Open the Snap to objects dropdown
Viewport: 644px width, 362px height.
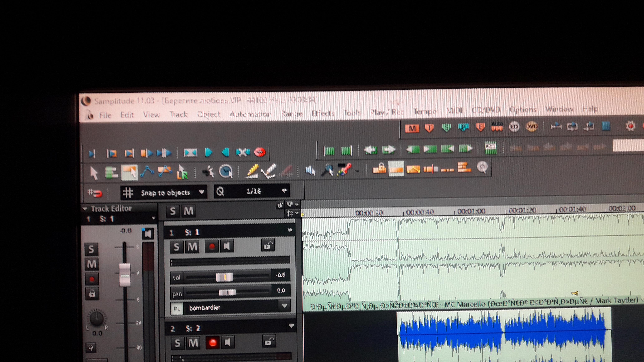pos(202,192)
